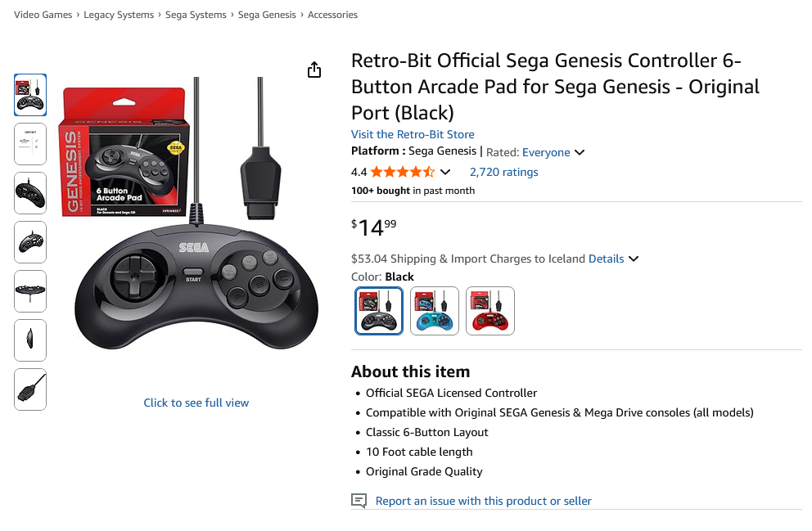Click the star rating icons
Viewport: 812px width, 531px height.
point(402,172)
